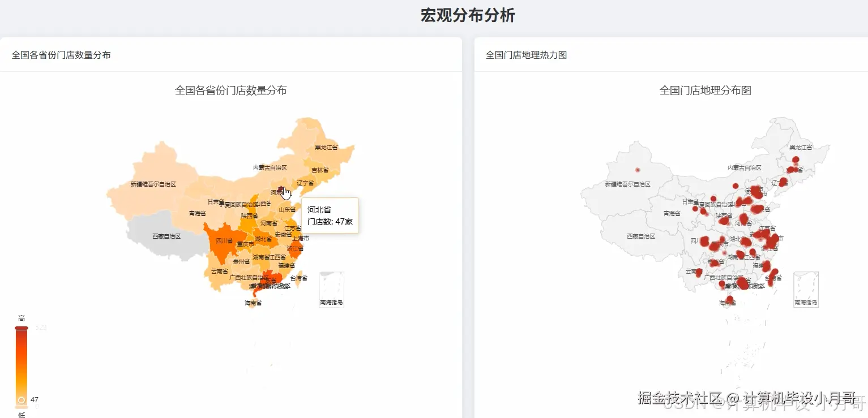Click 西藏自治区 label on the right heat map

click(641, 236)
